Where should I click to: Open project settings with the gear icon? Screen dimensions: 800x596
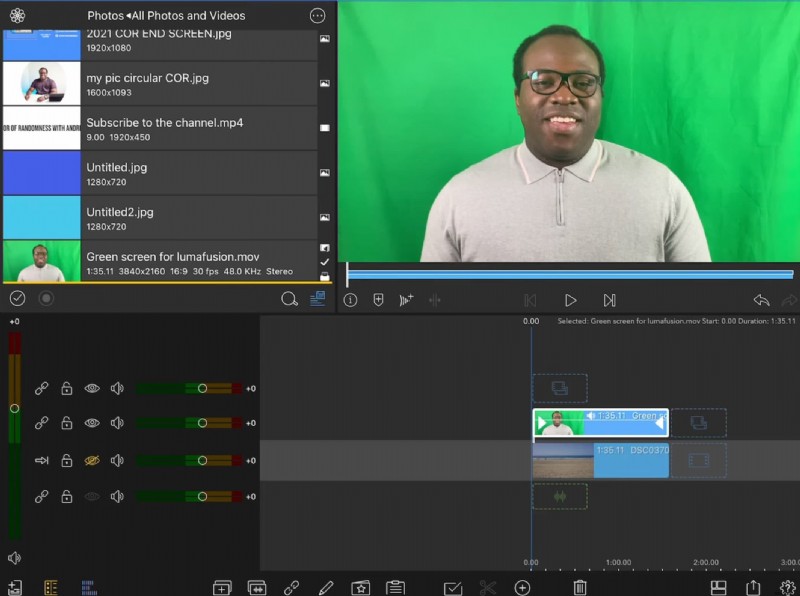787,588
